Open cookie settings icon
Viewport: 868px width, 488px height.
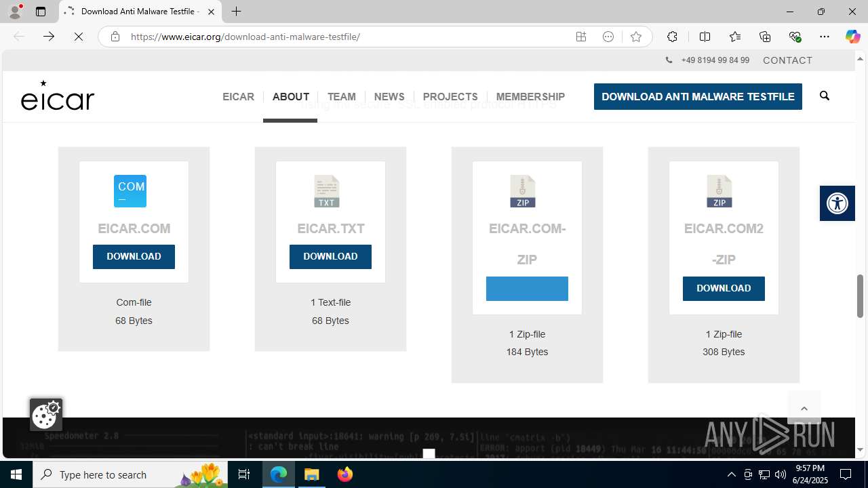coord(46,414)
